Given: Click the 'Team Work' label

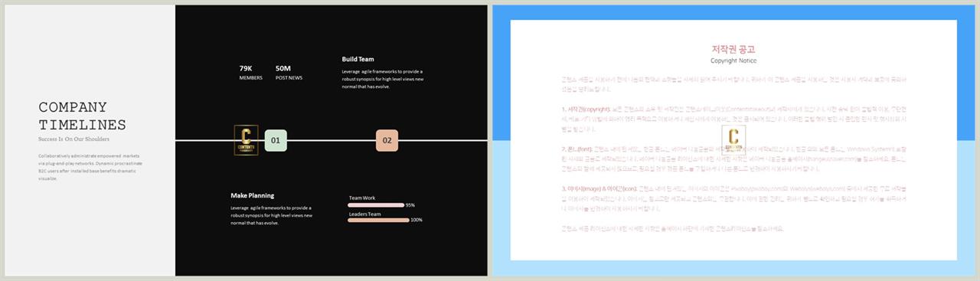Looking at the screenshot, I should [x=362, y=198].
